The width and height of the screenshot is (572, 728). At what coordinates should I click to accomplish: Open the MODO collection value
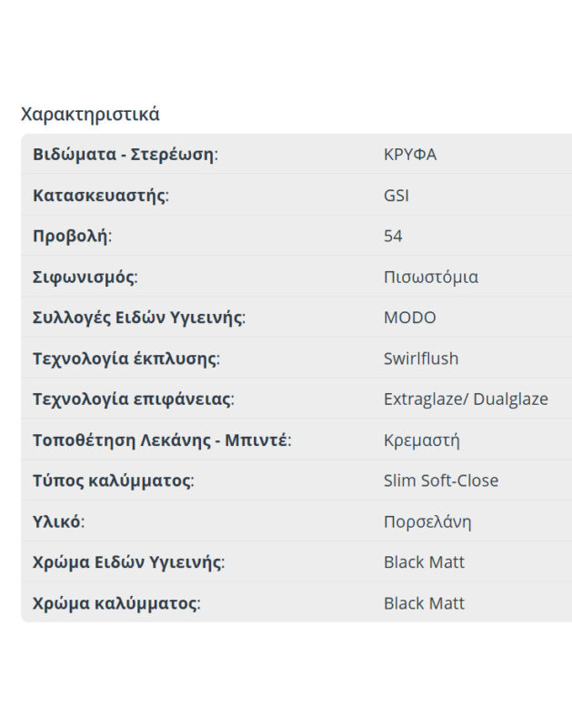click(410, 318)
